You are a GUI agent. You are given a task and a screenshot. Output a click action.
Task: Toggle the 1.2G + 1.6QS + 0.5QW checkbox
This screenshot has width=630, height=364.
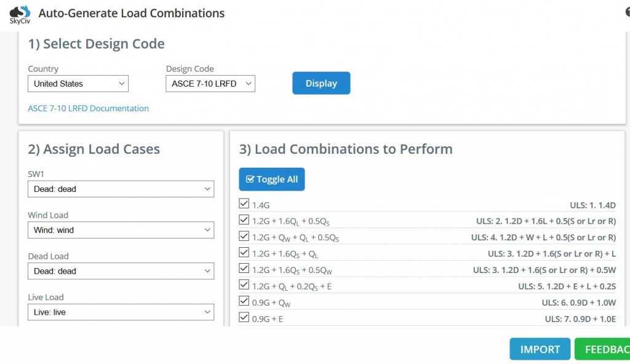coord(244,269)
